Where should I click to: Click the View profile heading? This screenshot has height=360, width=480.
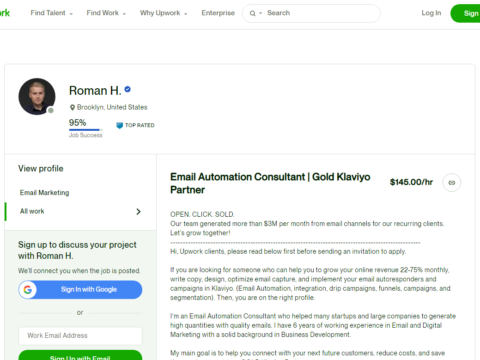[41, 169]
